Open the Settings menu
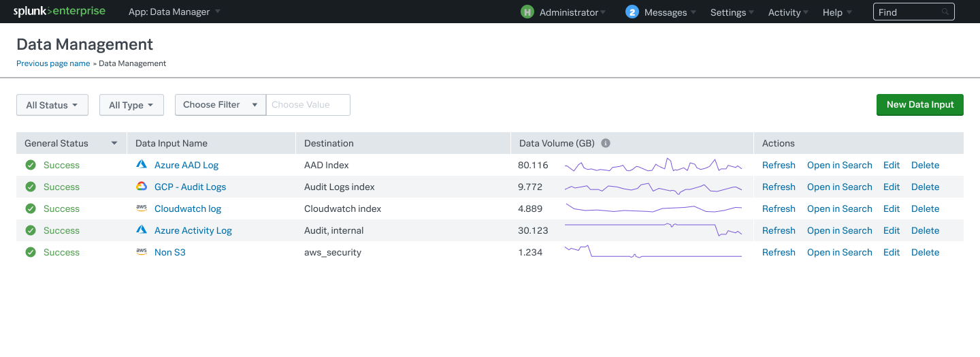The image size is (980, 357). point(732,12)
